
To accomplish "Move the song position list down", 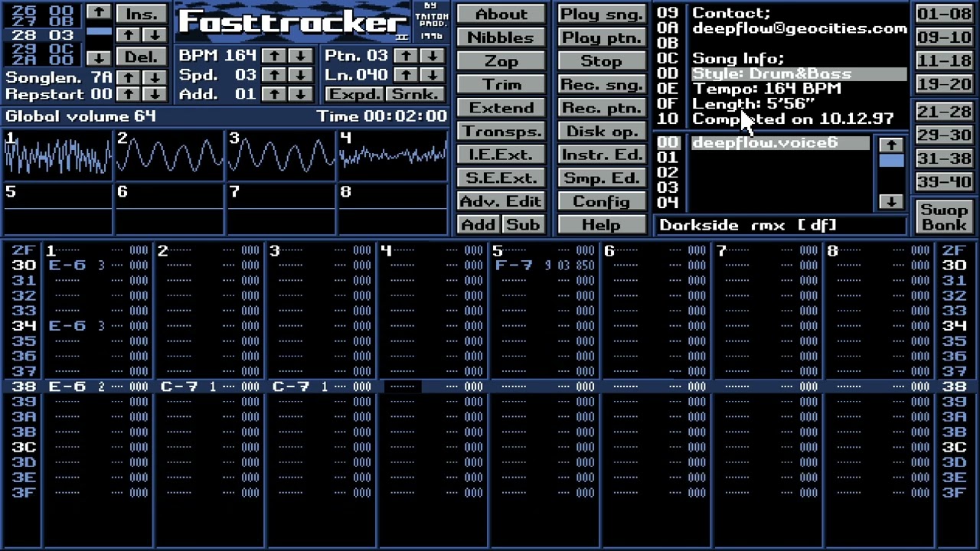I will coord(99,58).
